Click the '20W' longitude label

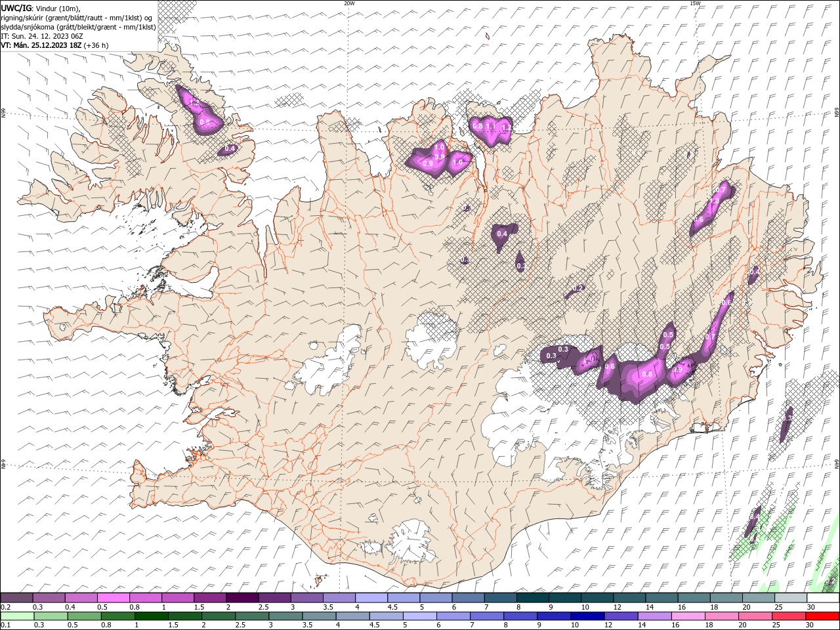coord(349,3)
